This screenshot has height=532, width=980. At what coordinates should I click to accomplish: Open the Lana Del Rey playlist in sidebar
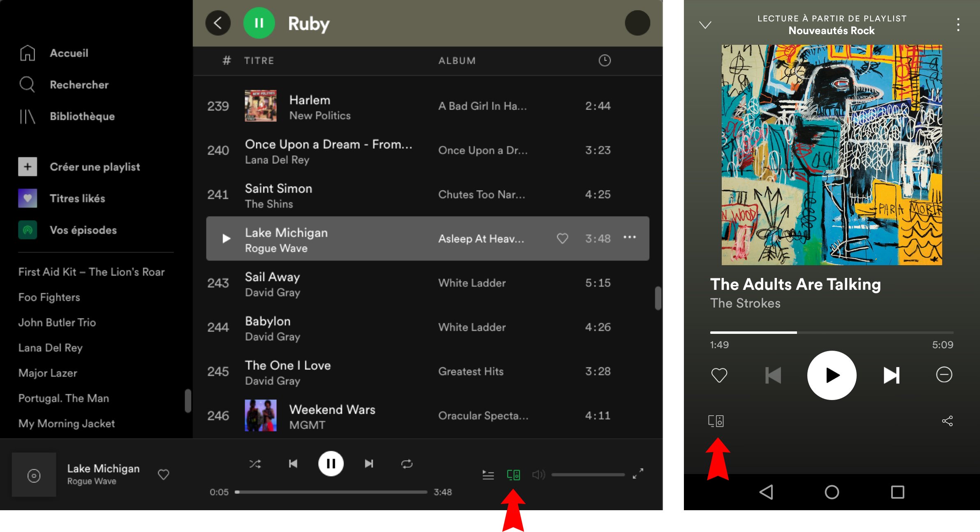pos(50,347)
